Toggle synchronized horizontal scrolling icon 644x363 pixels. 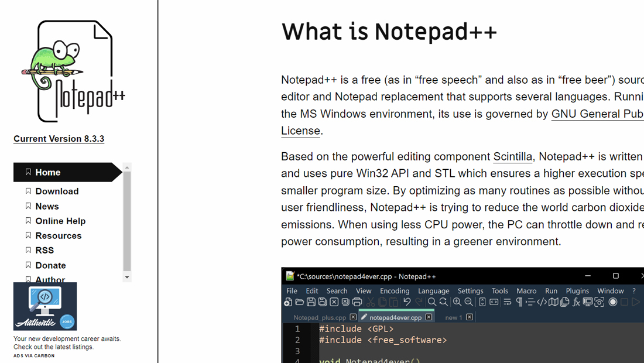coord(494,302)
